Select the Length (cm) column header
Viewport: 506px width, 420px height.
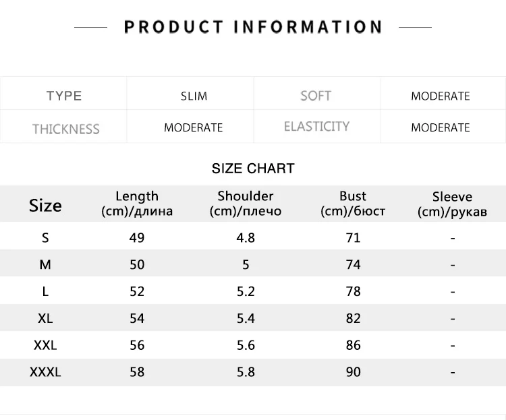click(137, 204)
